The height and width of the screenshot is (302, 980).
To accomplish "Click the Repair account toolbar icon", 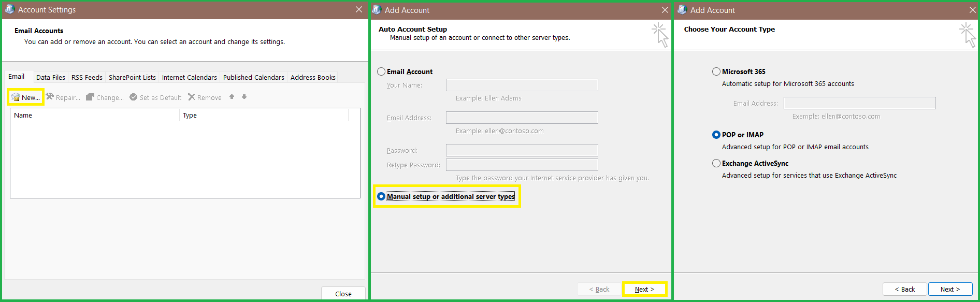I will pos(50,97).
